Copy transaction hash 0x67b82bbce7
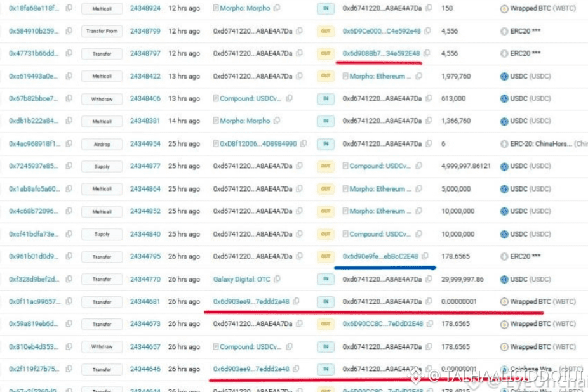The height and width of the screenshot is (392, 588). (x=69, y=98)
